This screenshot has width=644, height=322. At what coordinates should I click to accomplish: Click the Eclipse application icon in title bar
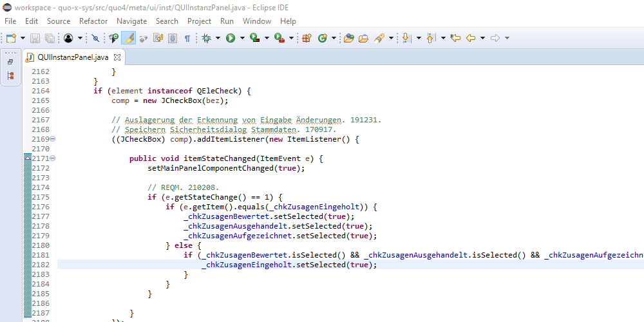6,7
